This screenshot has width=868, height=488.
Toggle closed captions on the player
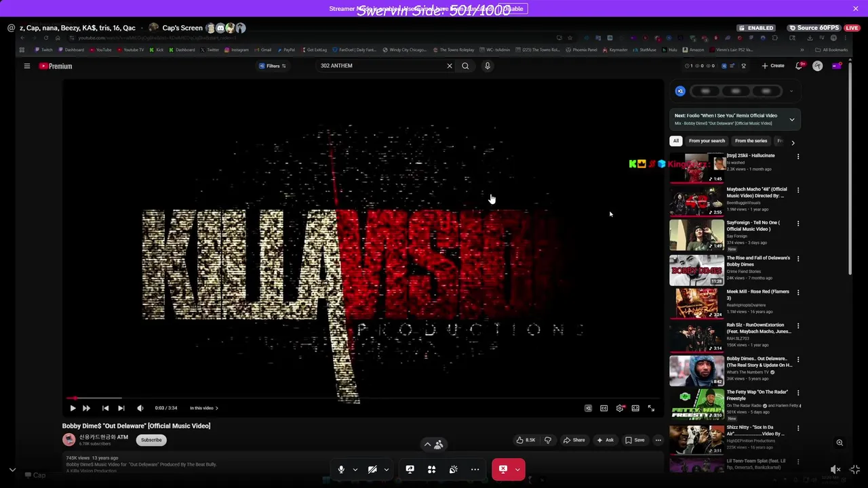(604, 408)
